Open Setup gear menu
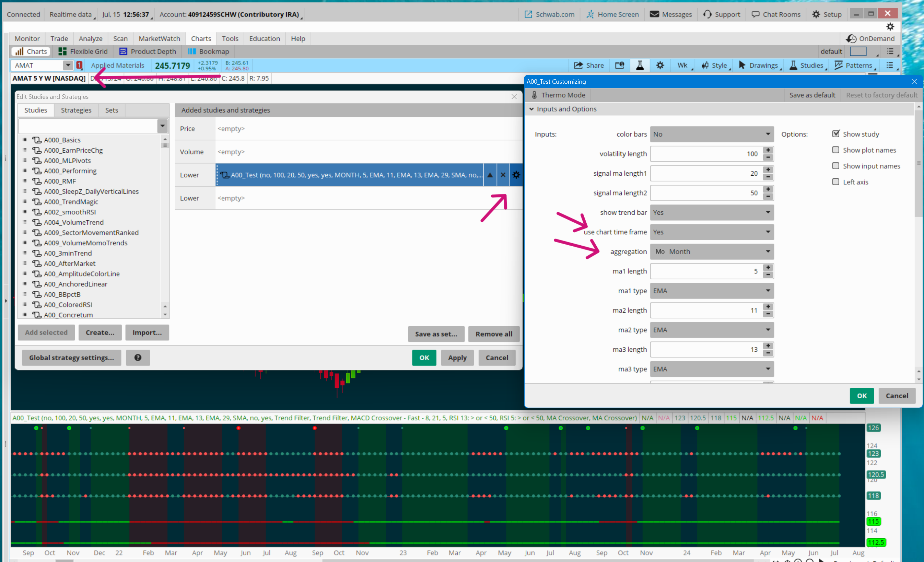The height and width of the screenshot is (562, 924). tap(827, 14)
